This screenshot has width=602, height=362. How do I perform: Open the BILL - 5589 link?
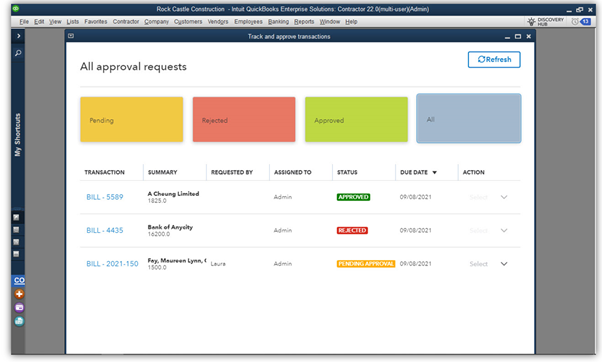tap(104, 197)
